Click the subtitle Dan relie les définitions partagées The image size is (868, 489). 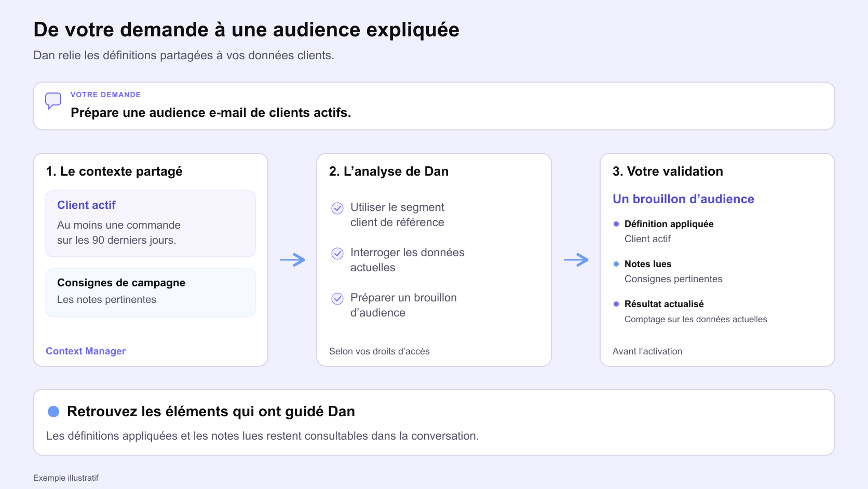click(184, 56)
